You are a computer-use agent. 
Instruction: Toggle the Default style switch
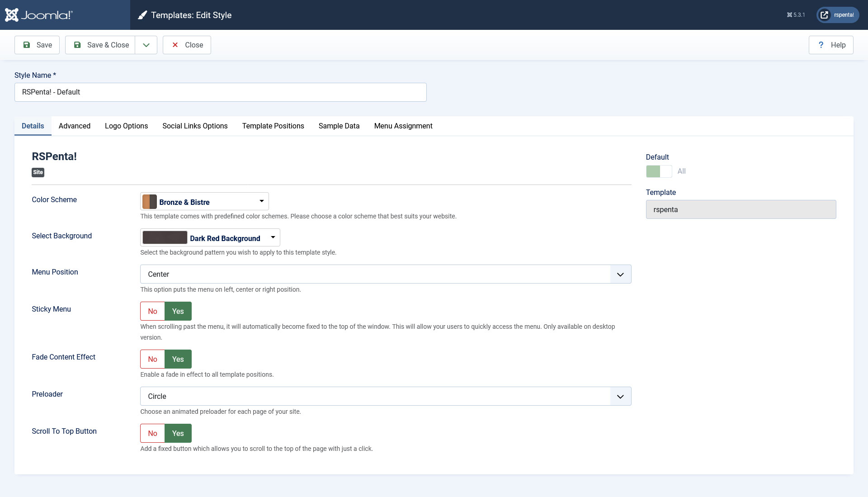pos(659,171)
